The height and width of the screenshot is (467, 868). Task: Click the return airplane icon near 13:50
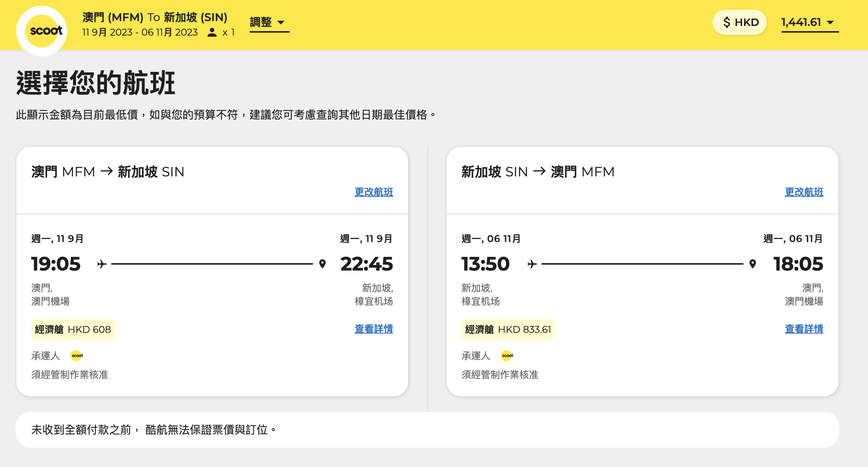pos(532,264)
